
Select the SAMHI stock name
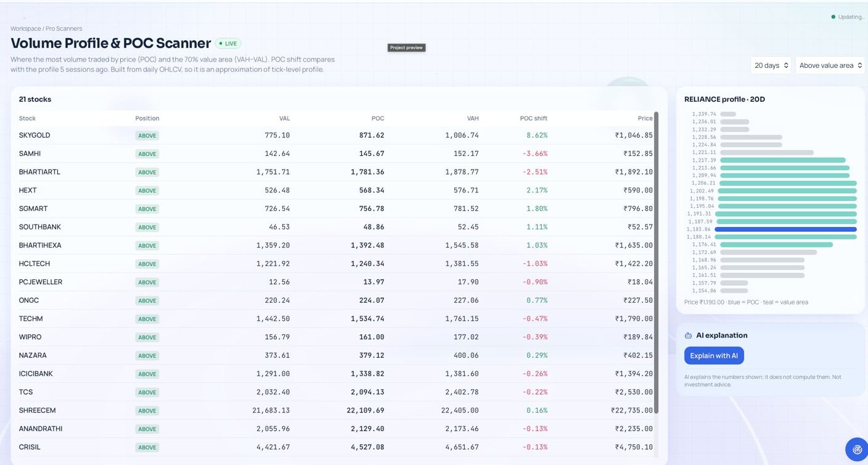click(x=30, y=154)
